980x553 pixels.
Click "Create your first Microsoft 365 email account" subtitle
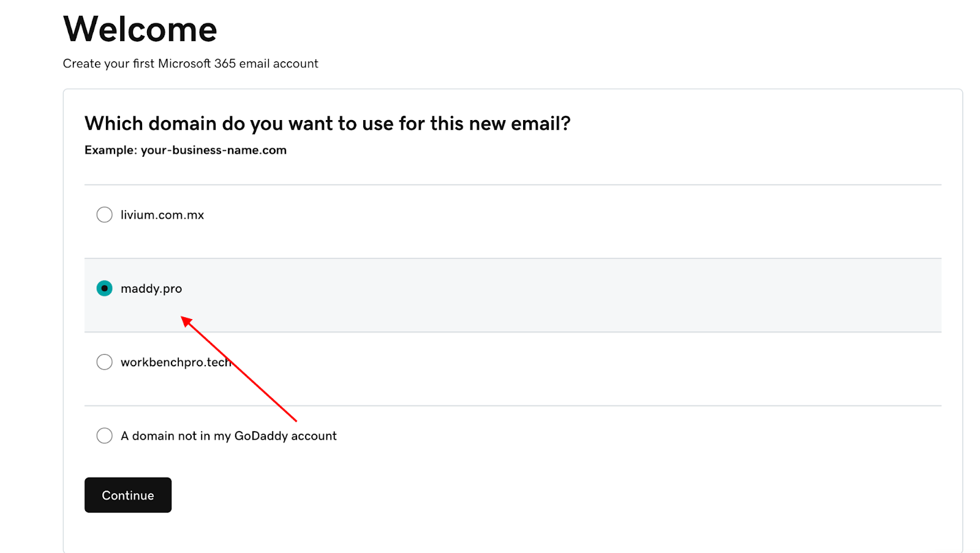190,64
